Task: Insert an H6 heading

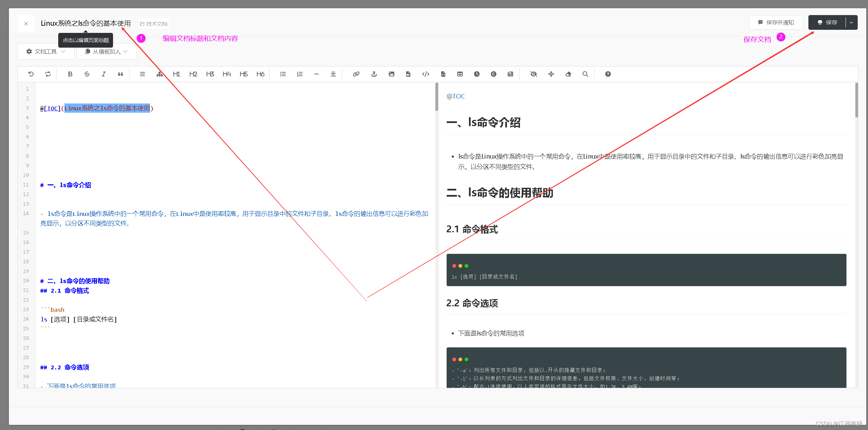Action: pos(260,74)
